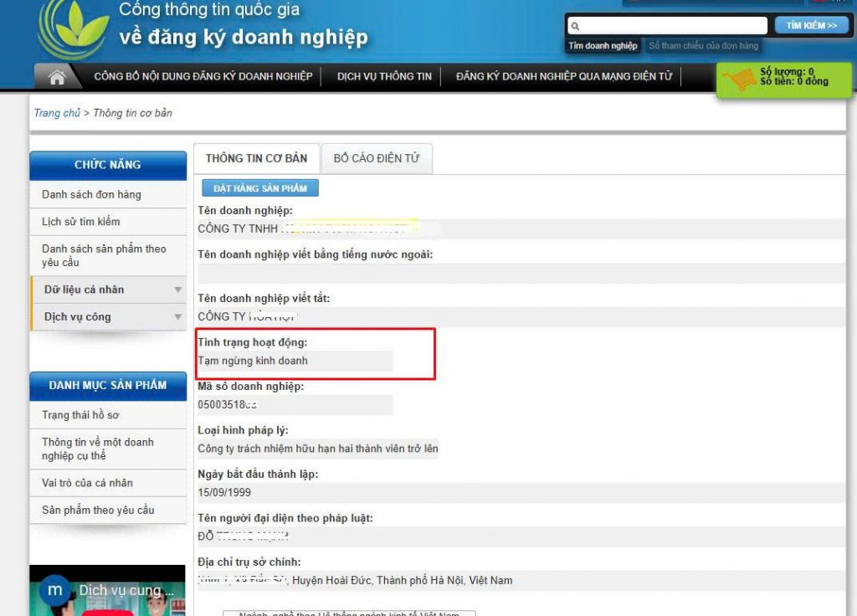Open Danh sách đơn hàng in sidebar
Image resolution: width=857 pixels, height=616 pixels.
point(91,194)
